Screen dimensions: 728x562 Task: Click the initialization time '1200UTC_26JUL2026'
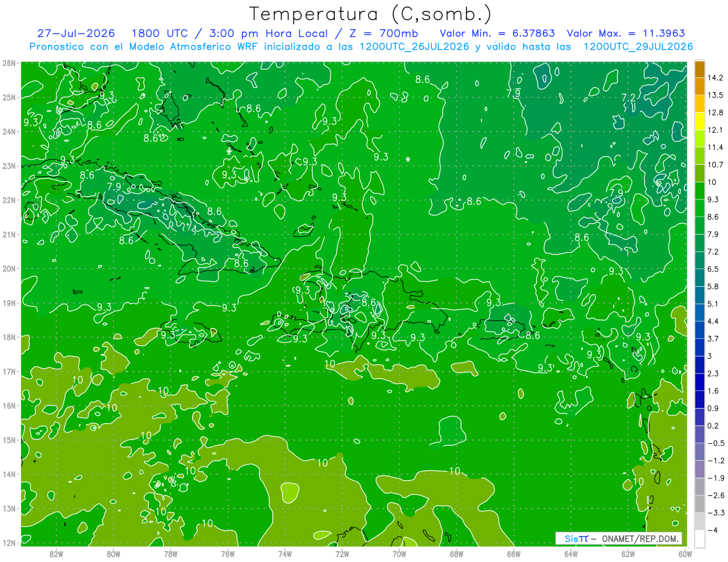click(x=414, y=47)
